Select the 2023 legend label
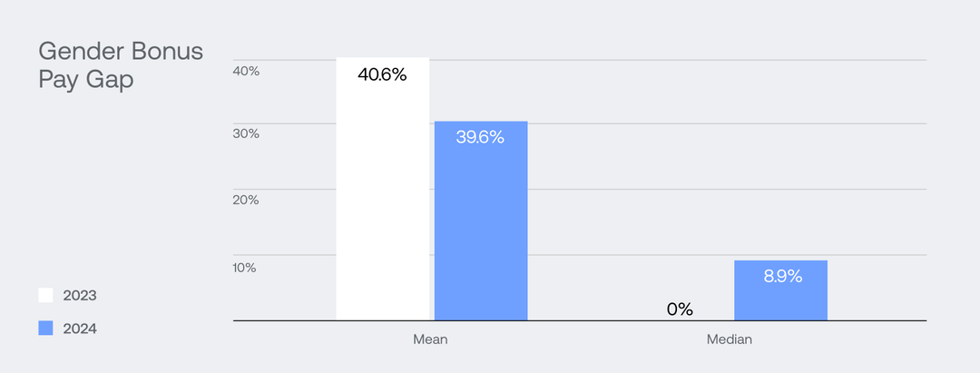Viewport: 980px width, 373px height. click(80, 295)
